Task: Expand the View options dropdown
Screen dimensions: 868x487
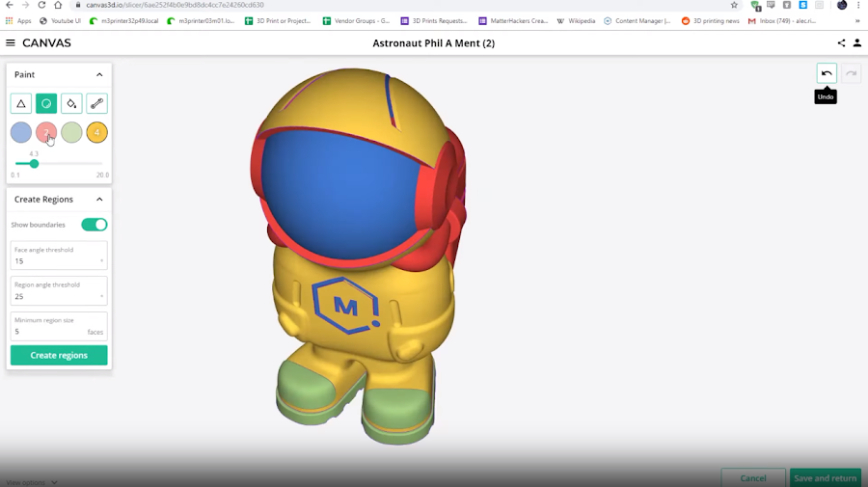Action: click(32, 482)
